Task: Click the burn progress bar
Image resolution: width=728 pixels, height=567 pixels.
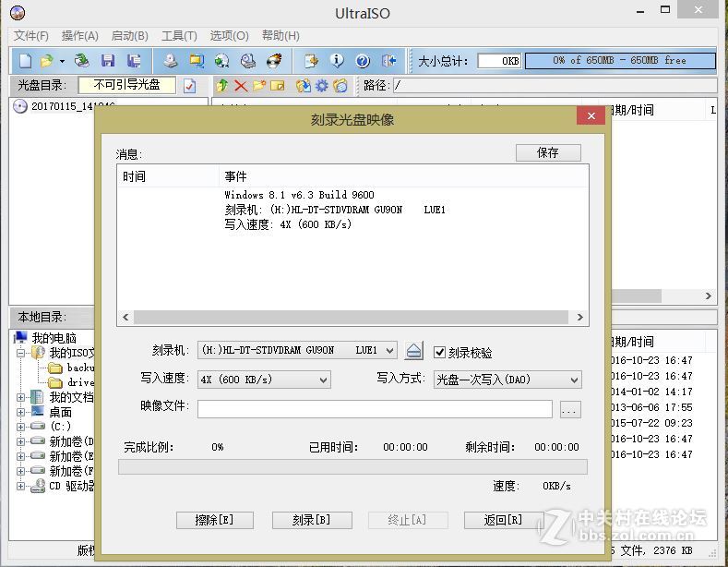Action: tap(352, 466)
